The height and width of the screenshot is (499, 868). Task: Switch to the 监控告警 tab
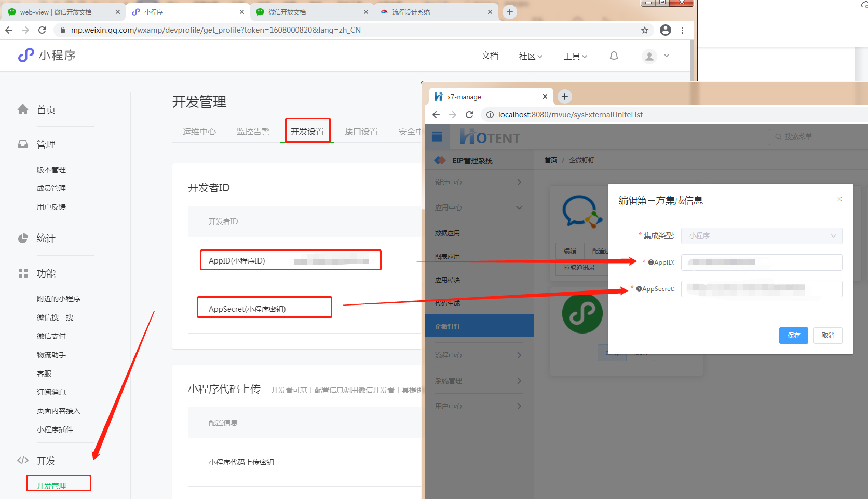[253, 132]
